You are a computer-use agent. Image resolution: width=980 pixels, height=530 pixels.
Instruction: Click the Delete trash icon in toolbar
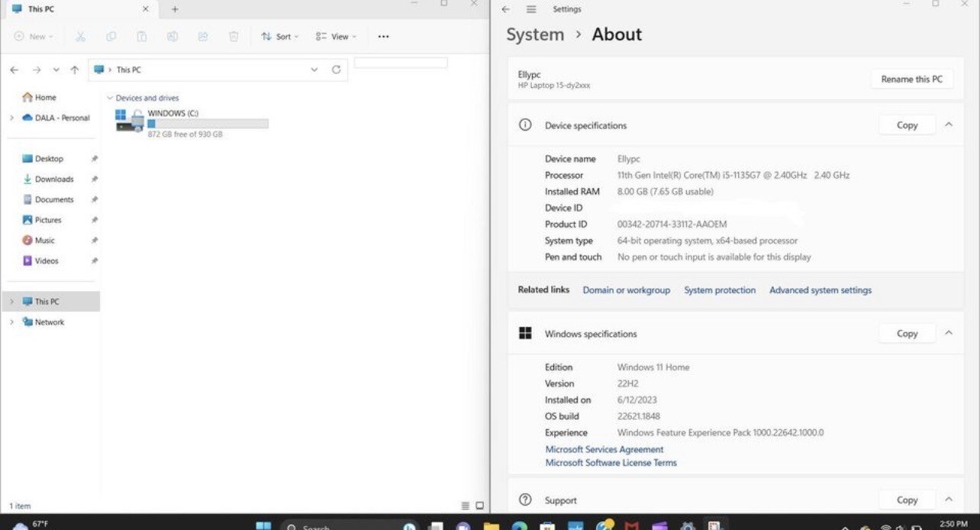click(x=234, y=36)
